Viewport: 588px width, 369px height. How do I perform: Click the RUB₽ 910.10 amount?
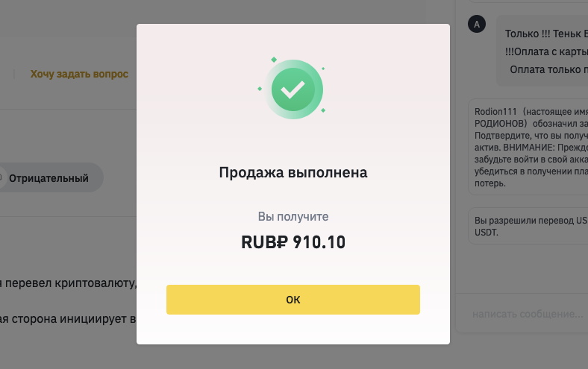[x=293, y=242]
